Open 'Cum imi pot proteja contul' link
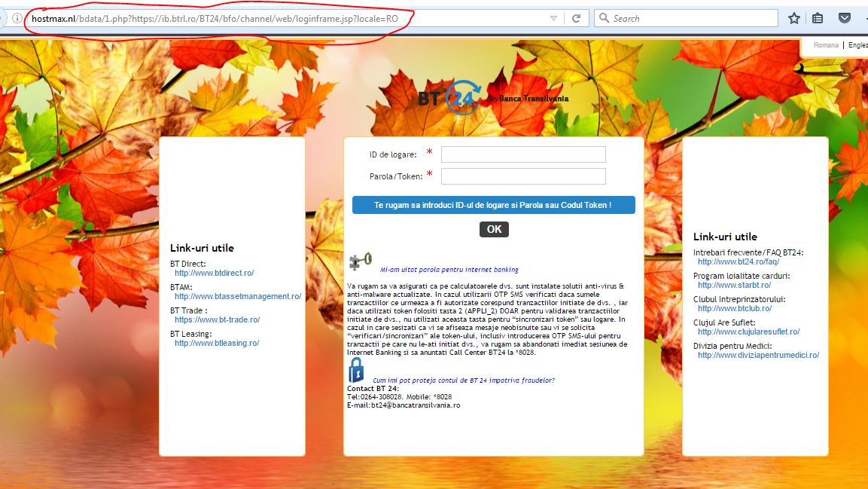 tap(463, 381)
